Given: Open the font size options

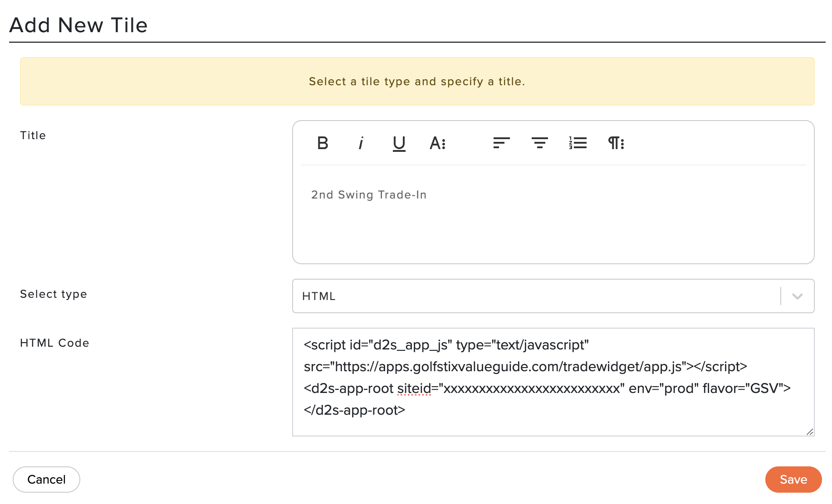Looking at the screenshot, I should [x=437, y=143].
